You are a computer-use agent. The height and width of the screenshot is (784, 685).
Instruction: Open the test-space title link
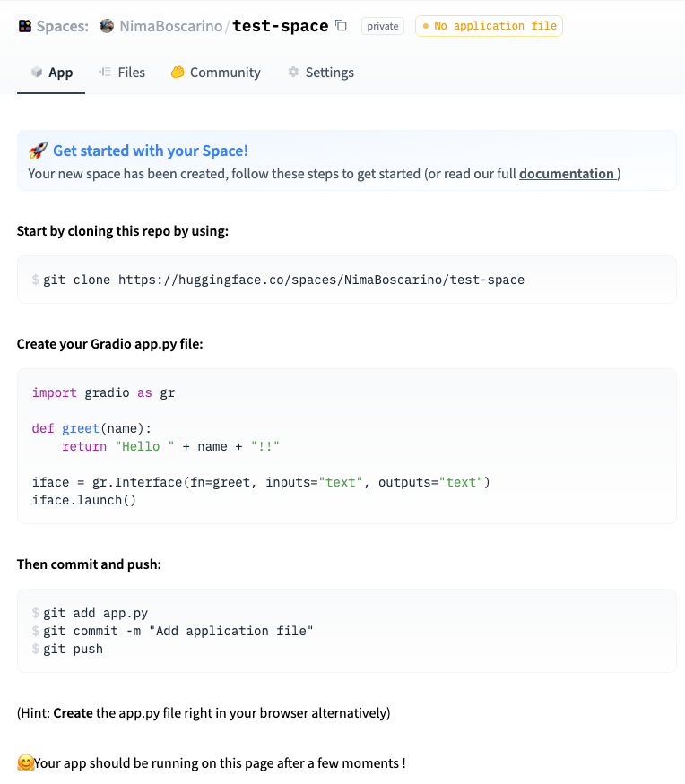(x=281, y=26)
